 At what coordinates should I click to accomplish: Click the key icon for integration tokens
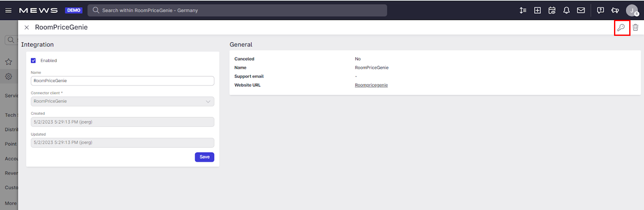tap(621, 27)
